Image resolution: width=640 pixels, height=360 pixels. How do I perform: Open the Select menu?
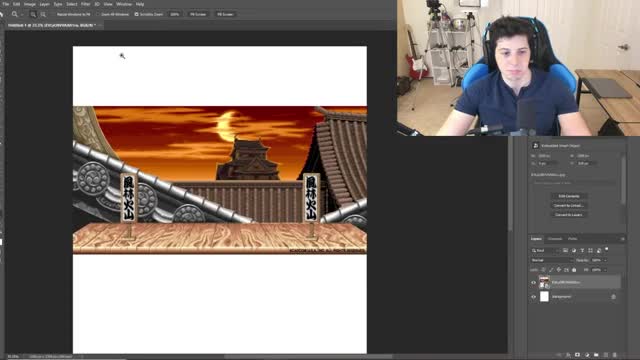pyautogui.click(x=71, y=4)
